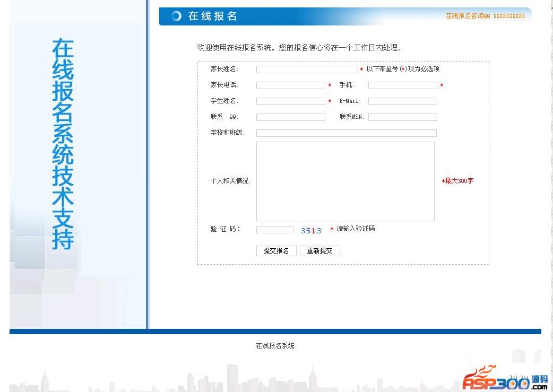
Task: Click the 验证码 input box
Action: pos(275,230)
